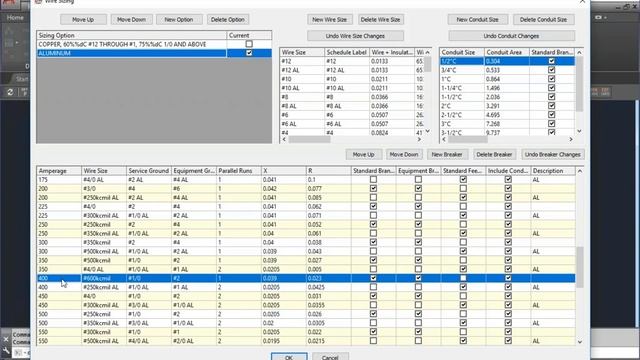Click Parallel Runs column header
The image size is (640, 360).
238,171
